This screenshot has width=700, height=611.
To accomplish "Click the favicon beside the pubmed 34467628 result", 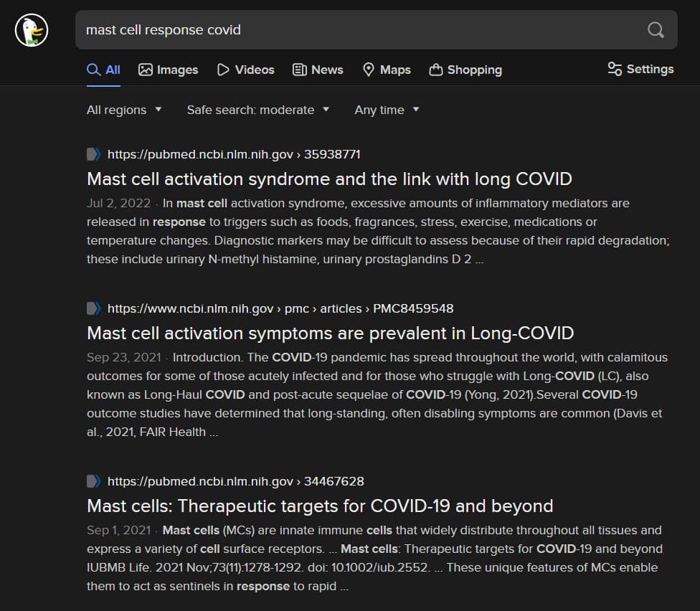I will point(94,481).
